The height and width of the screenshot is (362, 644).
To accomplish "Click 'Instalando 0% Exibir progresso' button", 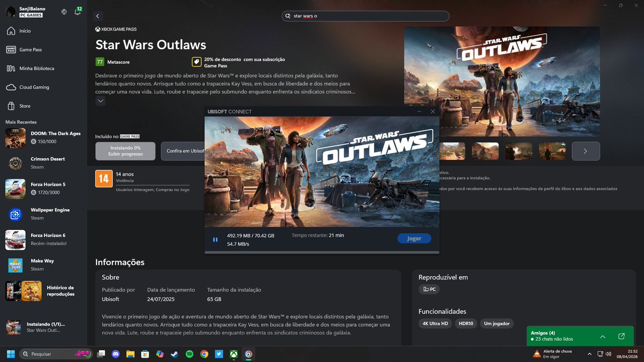I will coord(126,151).
